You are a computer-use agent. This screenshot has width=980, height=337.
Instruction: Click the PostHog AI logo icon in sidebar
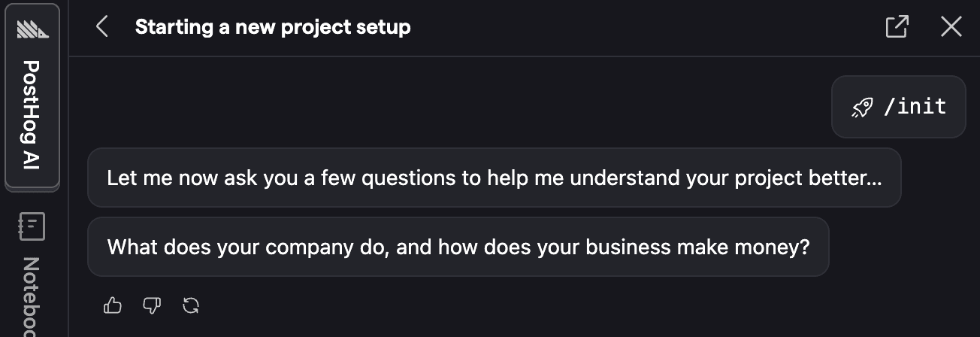point(32,29)
